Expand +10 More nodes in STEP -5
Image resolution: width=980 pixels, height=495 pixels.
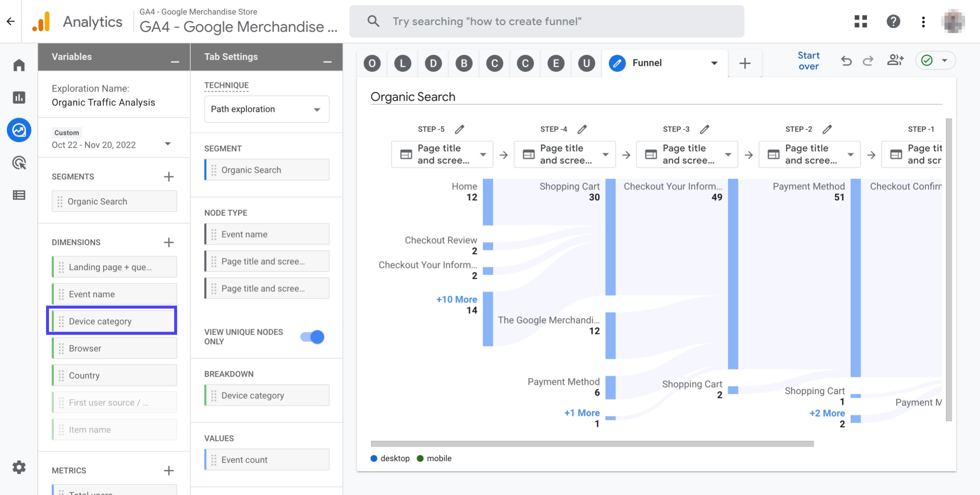(457, 299)
